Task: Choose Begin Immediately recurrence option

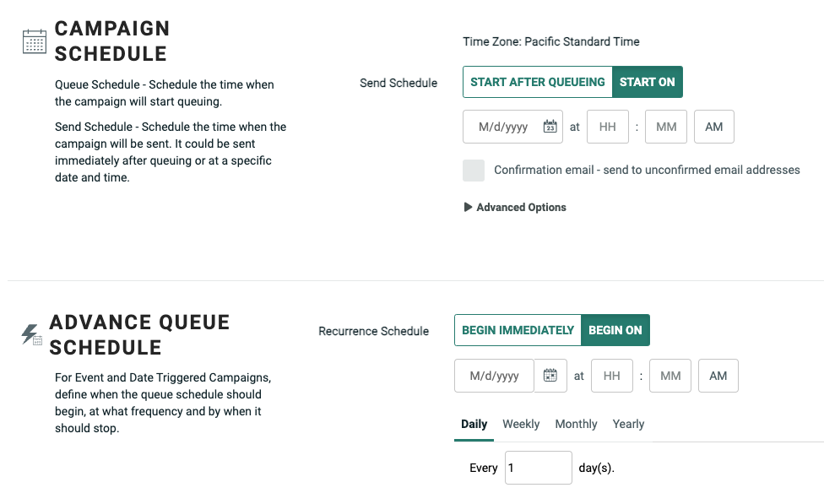Action: pos(518,330)
